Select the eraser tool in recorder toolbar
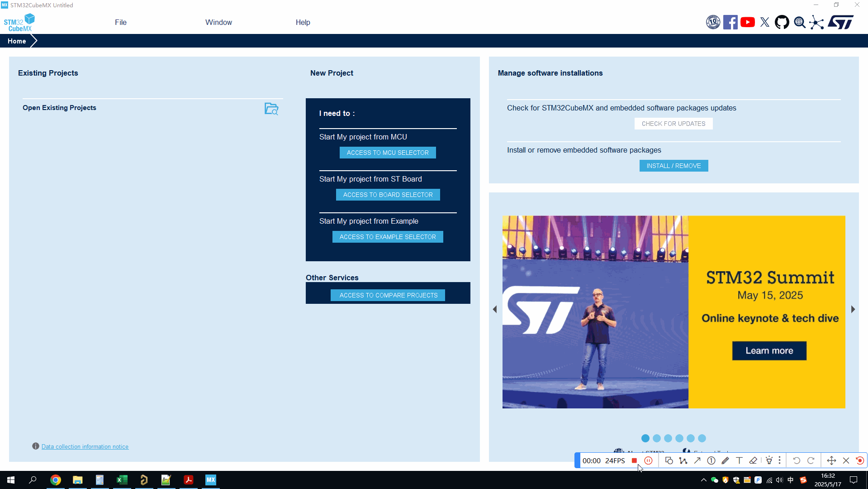The height and width of the screenshot is (489, 868). tap(753, 460)
